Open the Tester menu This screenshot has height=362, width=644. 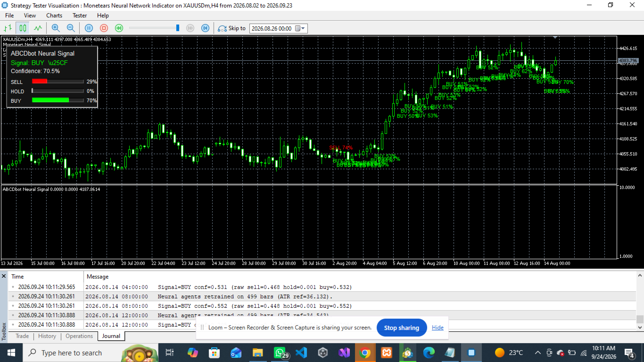[x=80, y=16]
